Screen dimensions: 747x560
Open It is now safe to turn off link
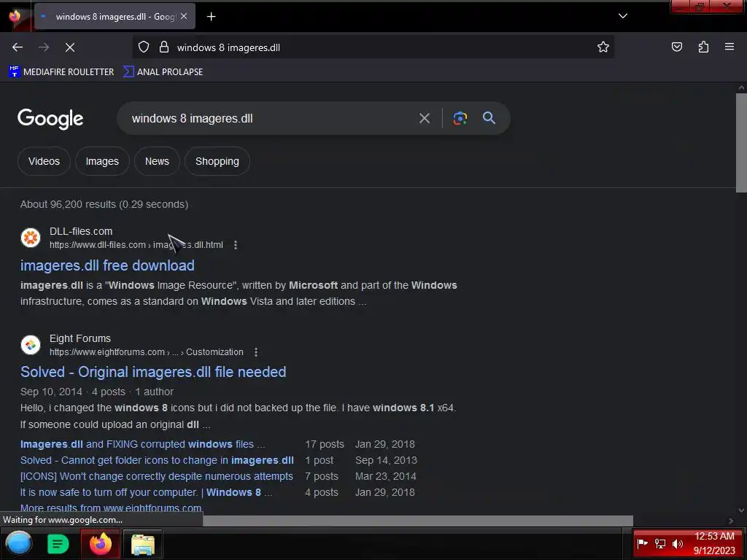tap(146, 492)
